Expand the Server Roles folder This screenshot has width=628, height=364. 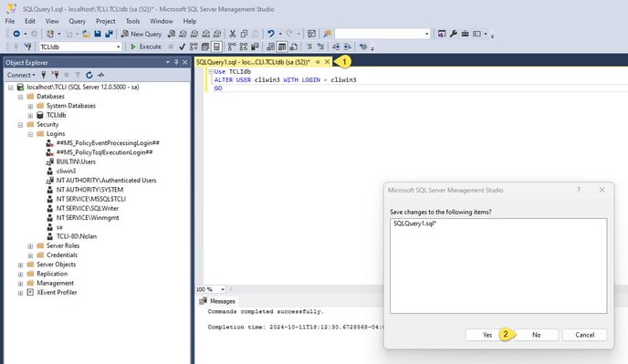pos(30,246)
